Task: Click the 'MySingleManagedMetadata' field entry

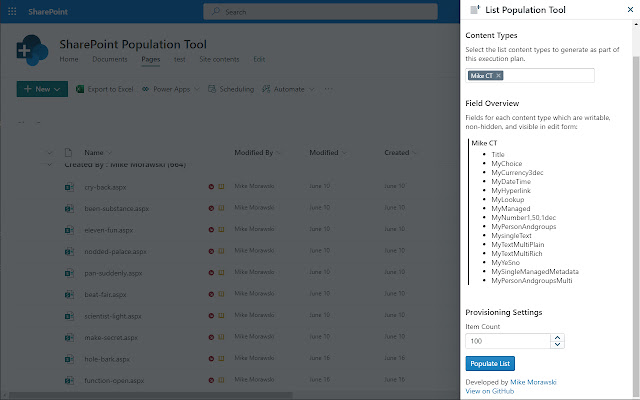Action: pyautogui.click(x=535, y=271)
